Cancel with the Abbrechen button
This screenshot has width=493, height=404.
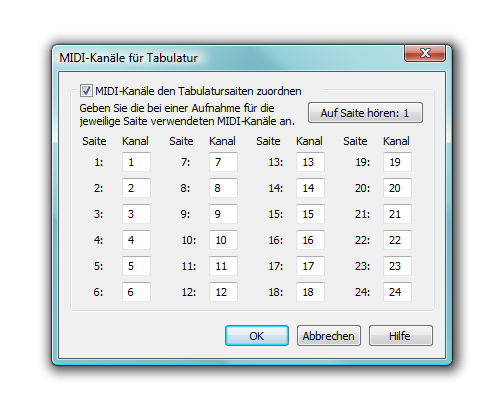[329, 336]
